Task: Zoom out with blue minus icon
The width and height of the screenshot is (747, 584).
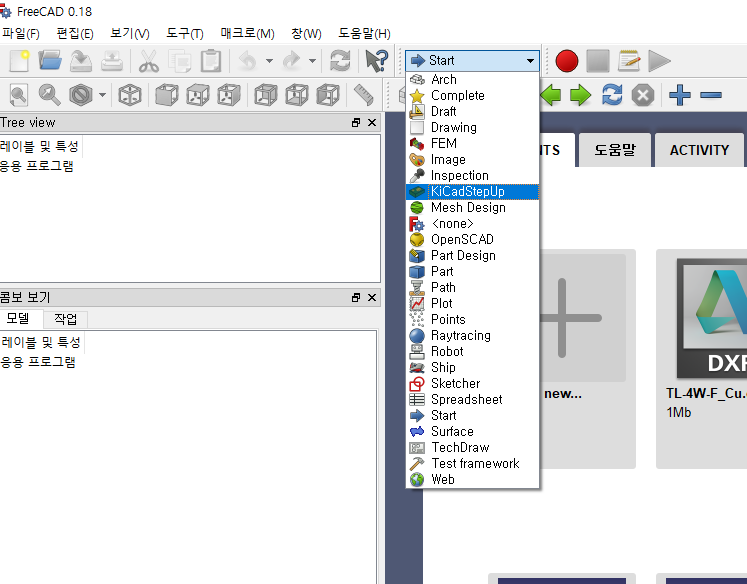Action: (711, 95)
